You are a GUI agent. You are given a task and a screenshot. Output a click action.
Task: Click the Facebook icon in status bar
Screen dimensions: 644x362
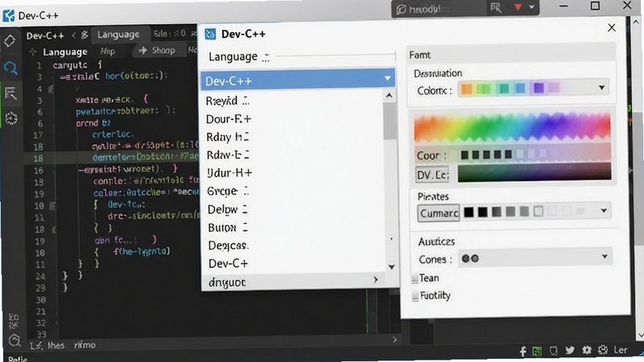pyautogui.click(x=522, y=351)
